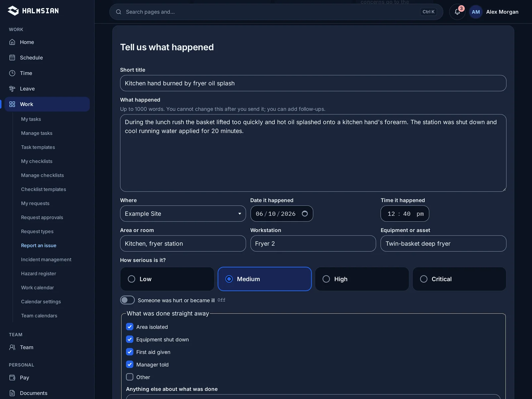Select the Low severity radio
532x399 pixels.
click(132, 279)
